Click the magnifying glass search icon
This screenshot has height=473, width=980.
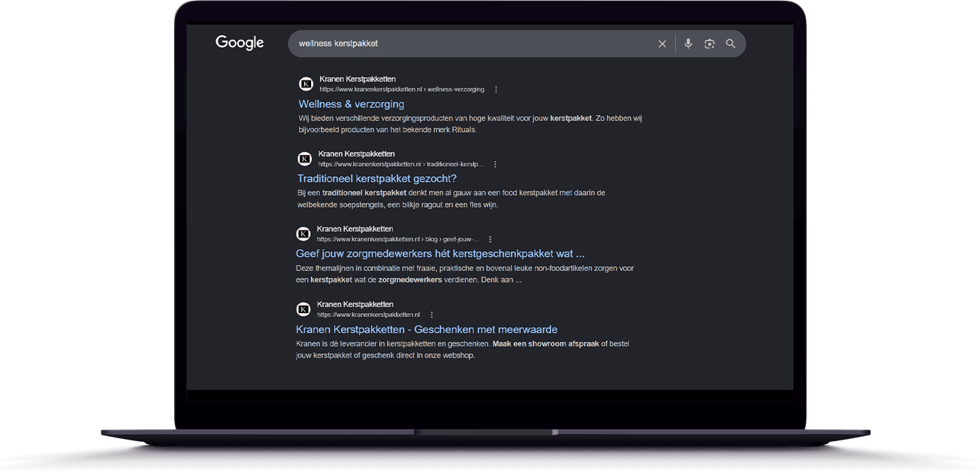point(730,44)
